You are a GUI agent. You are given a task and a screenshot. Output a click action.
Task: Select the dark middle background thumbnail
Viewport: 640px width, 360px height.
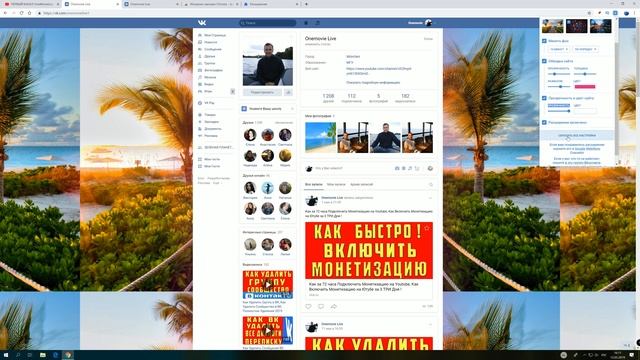(577, 26)
